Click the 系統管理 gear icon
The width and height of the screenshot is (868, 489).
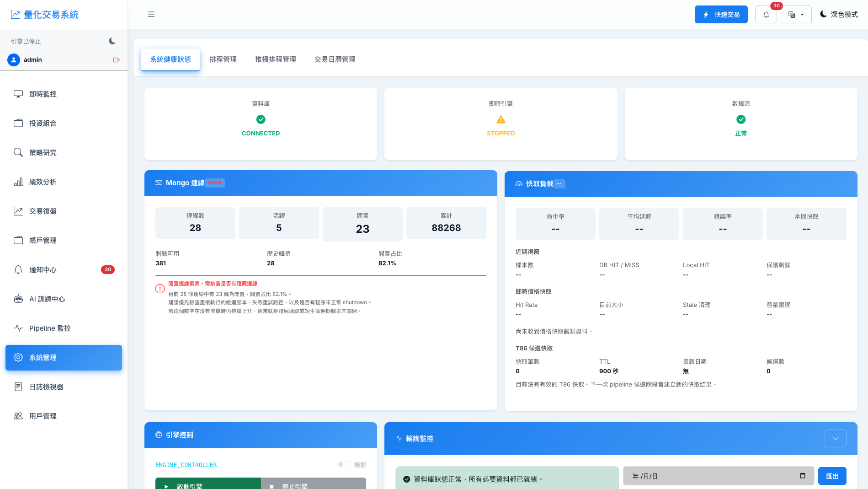tap(18, 358)
